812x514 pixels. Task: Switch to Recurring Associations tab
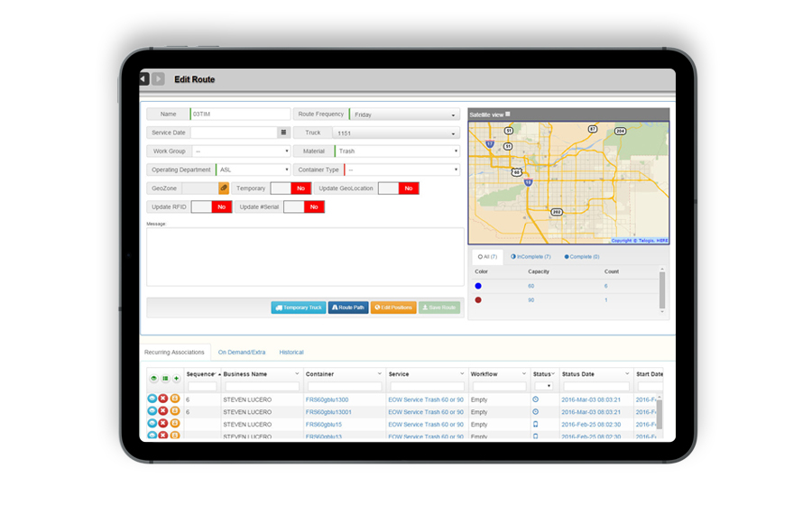(174, 352)
